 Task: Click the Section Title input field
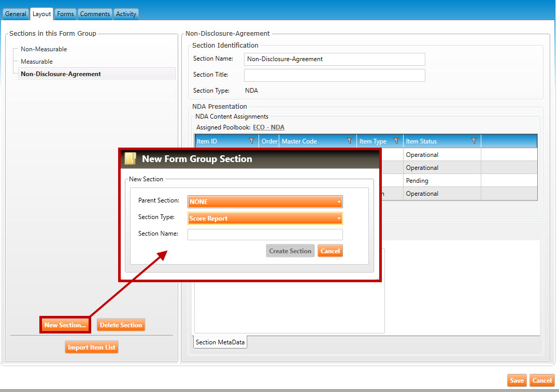point(334,75)
